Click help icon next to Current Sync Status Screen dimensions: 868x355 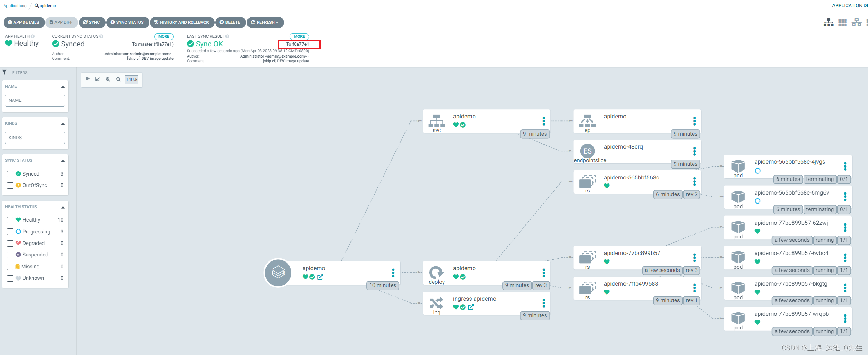[x=102, y=36]
